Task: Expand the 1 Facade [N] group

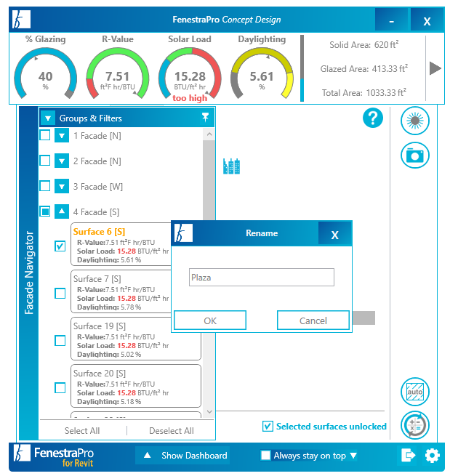Action: 62,135
